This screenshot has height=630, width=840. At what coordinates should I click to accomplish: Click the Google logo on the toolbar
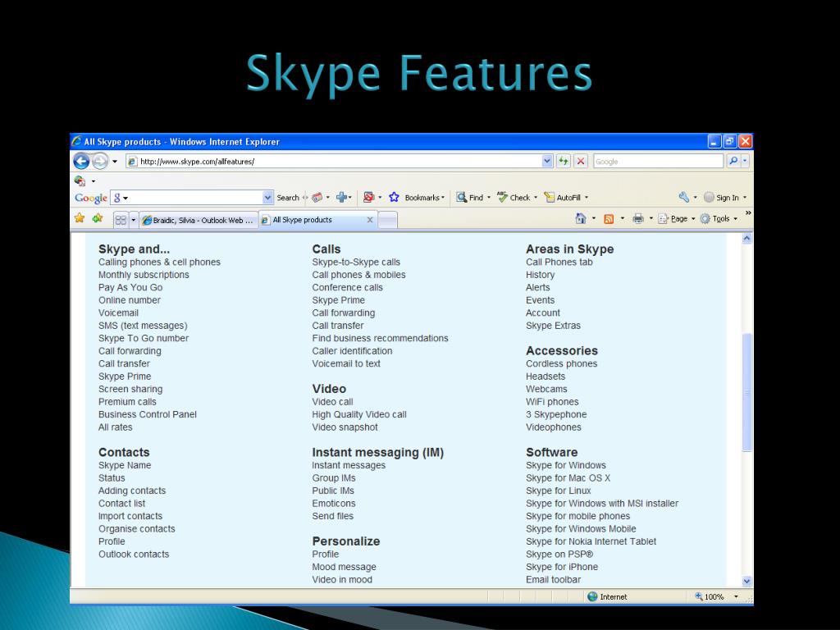tap(91, 198)
